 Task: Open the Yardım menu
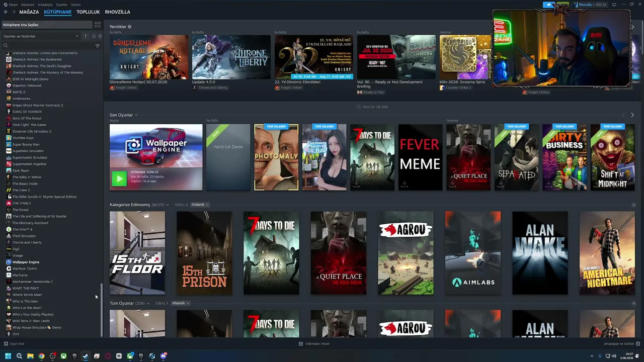(x=75, y=5)
